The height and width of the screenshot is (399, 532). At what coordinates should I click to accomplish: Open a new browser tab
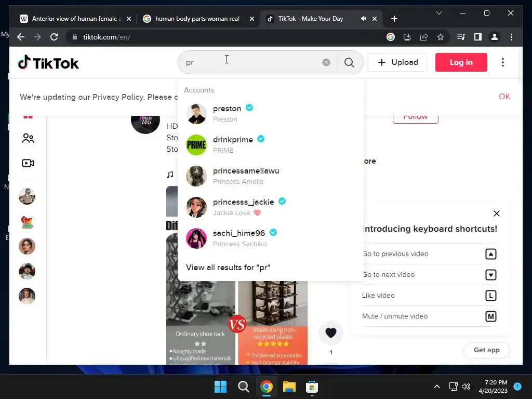click(x=394, y=19)
